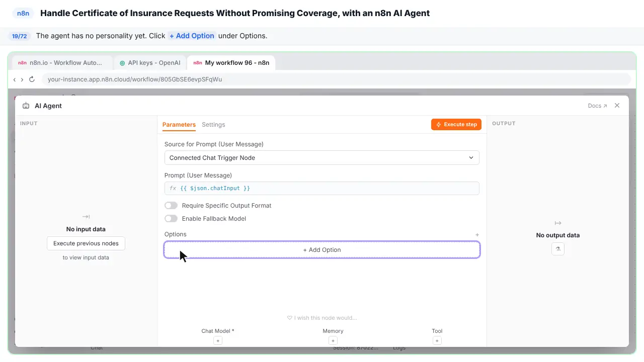The height and width of the screenshot is (362, 644).
Task: Switch to the API keys - OpenAI browser tab
Action: point(150,63)
